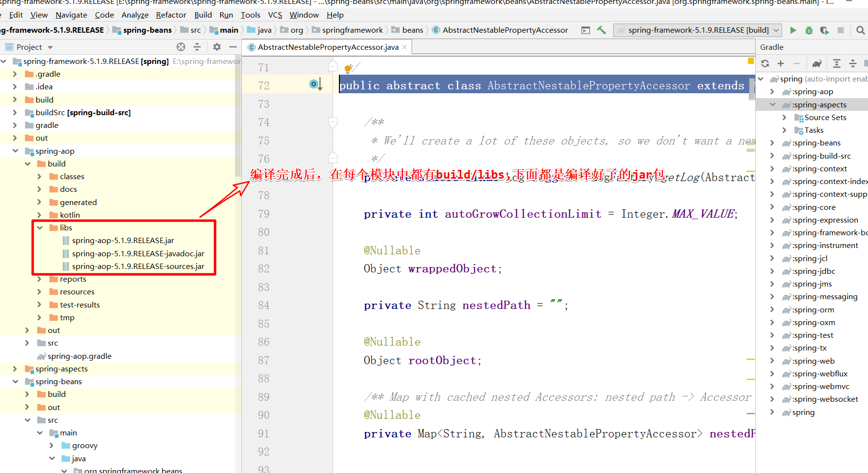This screenshot has height=473, width=868.
Task: Expand Tasks under :spring-aspects
Action: 784,130
